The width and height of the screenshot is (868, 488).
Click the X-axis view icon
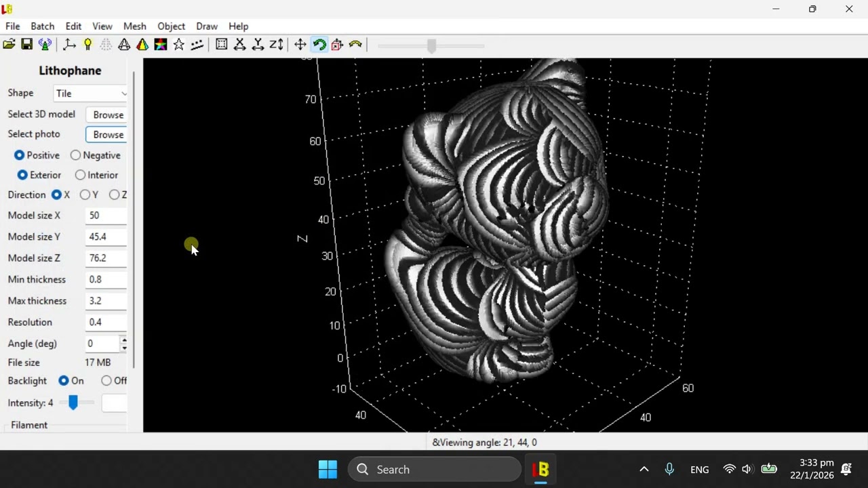point(239,45)
